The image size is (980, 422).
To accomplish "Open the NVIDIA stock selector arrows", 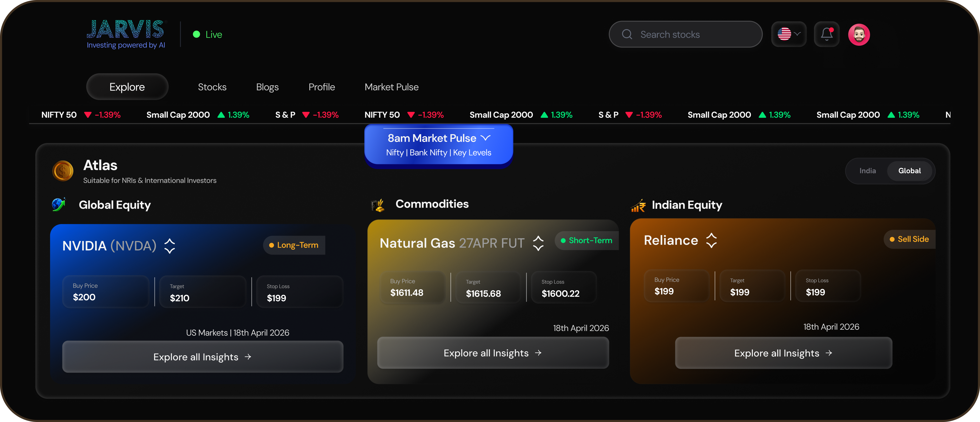I will click(170, 246).
